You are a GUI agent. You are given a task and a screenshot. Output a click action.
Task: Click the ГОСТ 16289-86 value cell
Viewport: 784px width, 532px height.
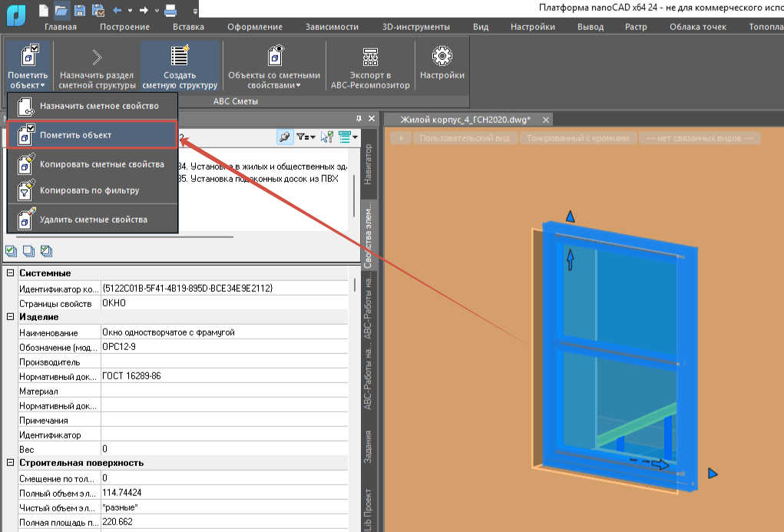pyautogui.click(x=224, y=376)
